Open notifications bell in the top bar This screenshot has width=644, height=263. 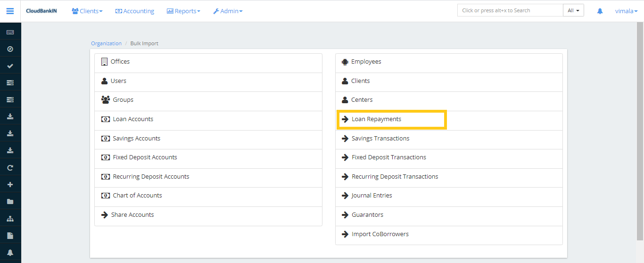(600, 11)
